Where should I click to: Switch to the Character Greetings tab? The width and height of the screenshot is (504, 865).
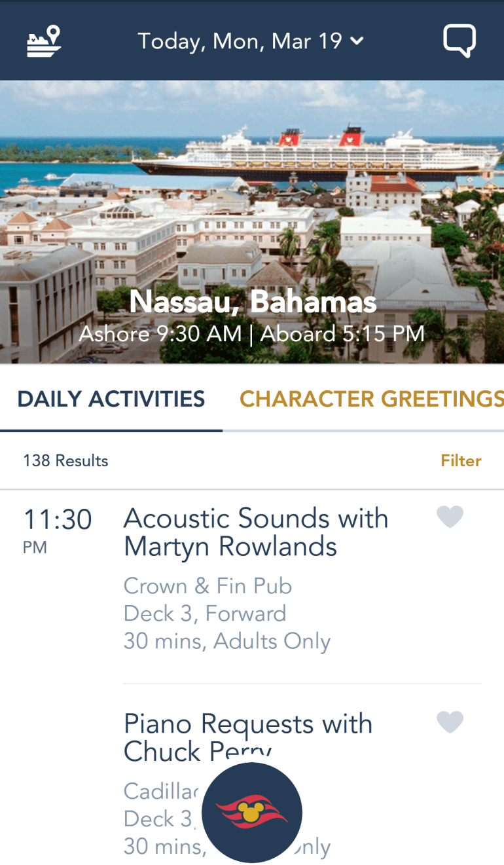tap(371, 399)
